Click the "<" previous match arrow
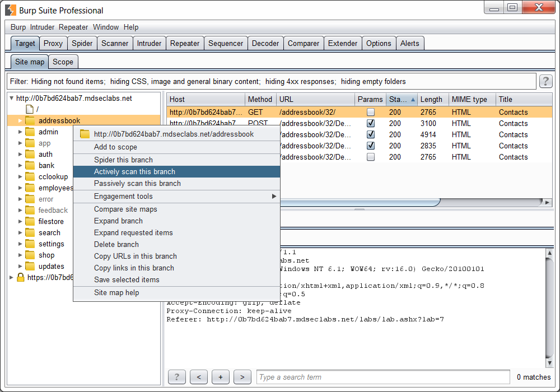560x392 pixels. pos(198,377)
